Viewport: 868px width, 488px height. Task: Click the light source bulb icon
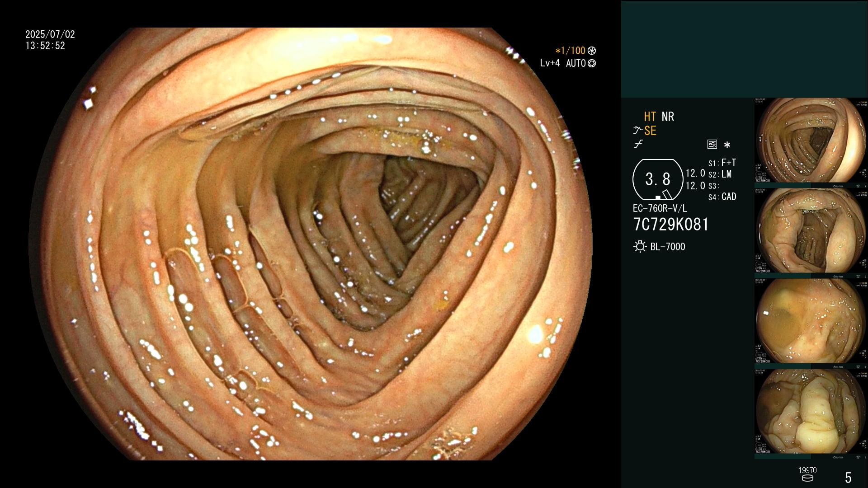click(x=640, y=247)
